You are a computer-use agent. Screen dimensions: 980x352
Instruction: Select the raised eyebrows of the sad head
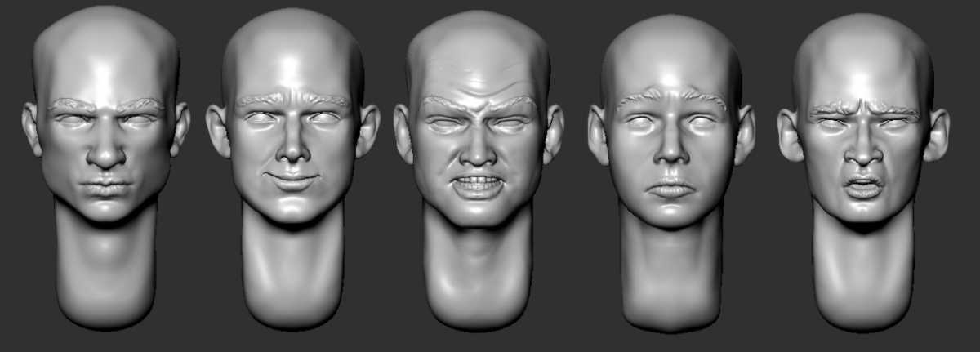pos(671,99)
